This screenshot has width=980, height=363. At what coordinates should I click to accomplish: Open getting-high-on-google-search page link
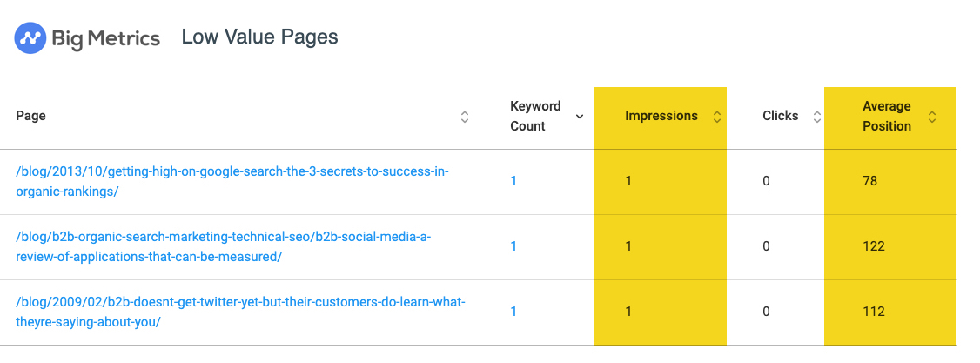(232, 182)
